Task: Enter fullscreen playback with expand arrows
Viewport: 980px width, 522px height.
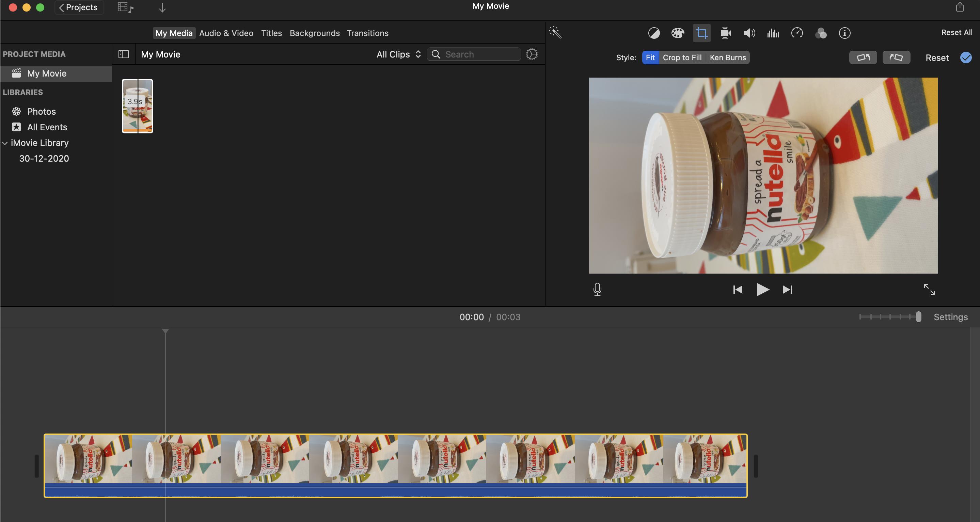Action: point(929,290)
